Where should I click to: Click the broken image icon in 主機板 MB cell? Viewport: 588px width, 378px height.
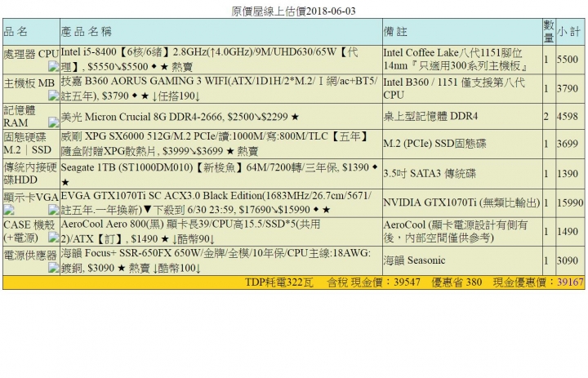click(53, 96)
